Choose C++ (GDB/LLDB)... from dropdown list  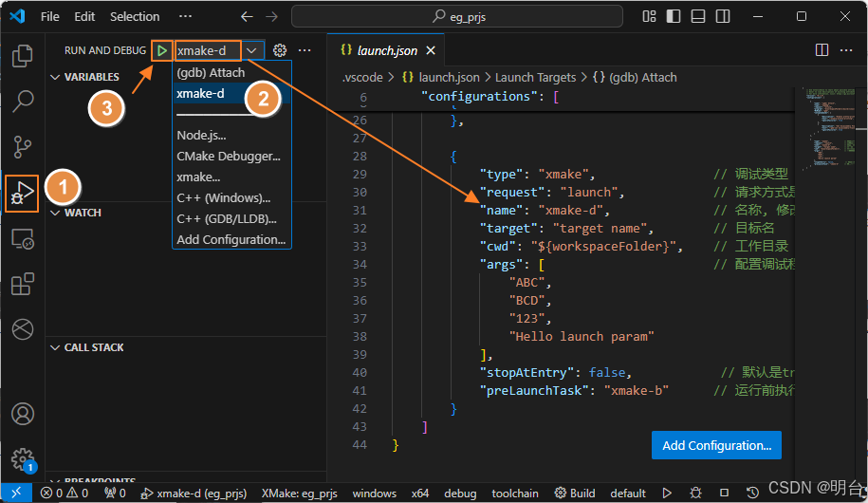(x=232, y=219)
